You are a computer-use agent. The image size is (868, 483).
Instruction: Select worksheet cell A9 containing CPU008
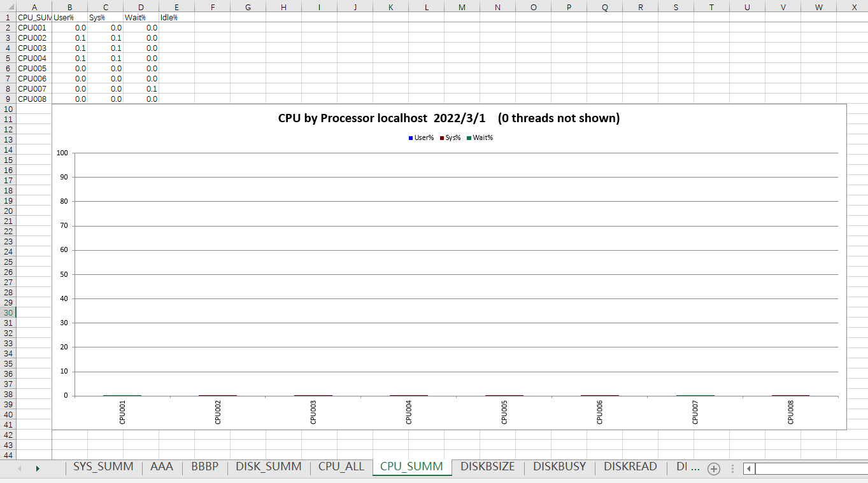[x=34, y=99]
